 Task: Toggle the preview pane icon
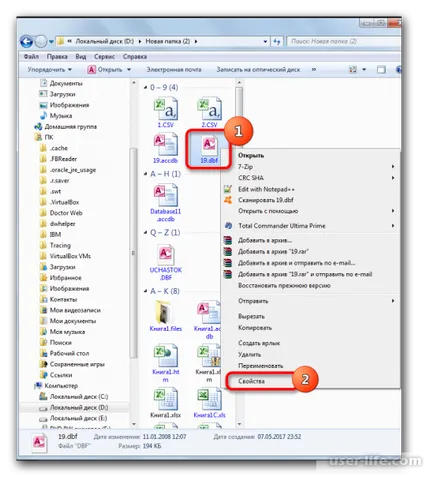(x=381, y=70)
